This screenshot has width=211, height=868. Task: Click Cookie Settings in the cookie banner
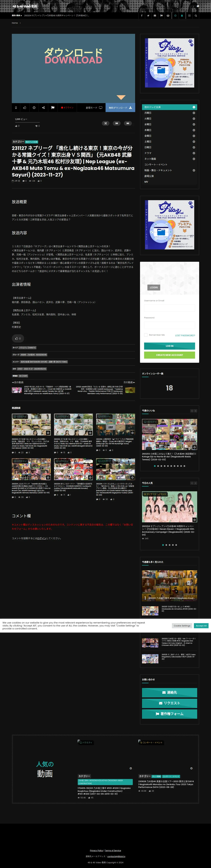[182, 626]
